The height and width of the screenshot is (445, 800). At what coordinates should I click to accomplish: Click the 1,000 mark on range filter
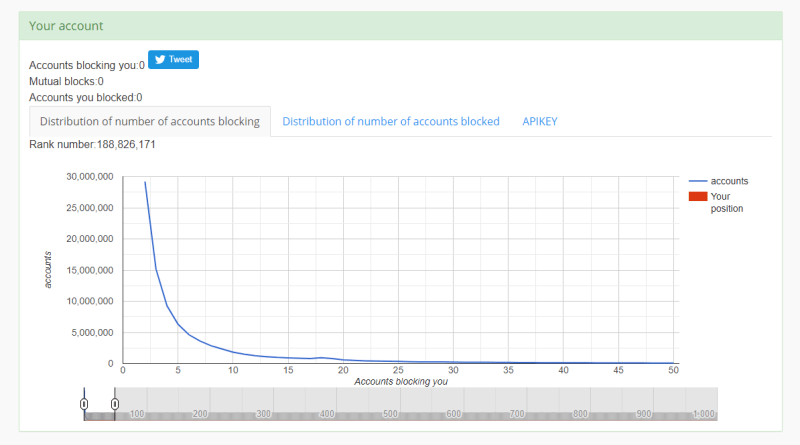pos(704,413)
